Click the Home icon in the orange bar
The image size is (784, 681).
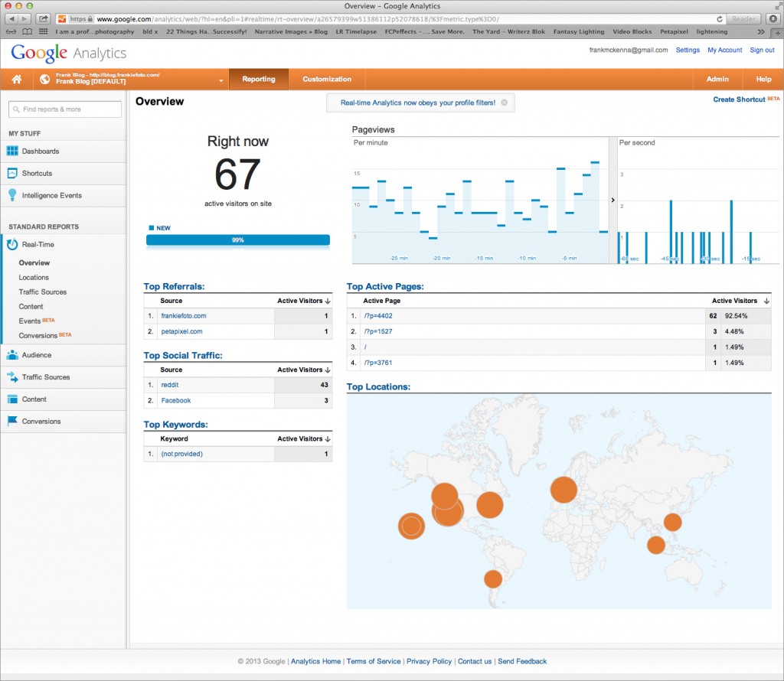17,79
